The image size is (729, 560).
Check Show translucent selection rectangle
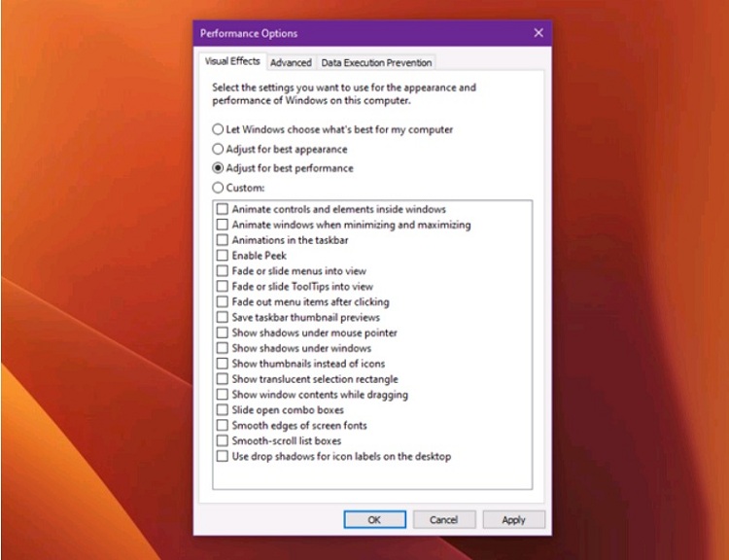(x=223, y=378)
